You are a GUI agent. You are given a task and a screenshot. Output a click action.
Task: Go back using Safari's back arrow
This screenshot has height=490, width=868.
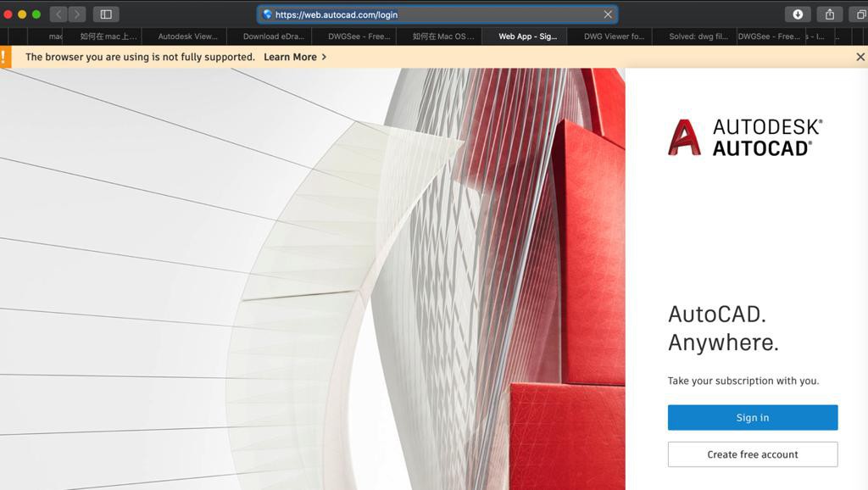point(58,14)
